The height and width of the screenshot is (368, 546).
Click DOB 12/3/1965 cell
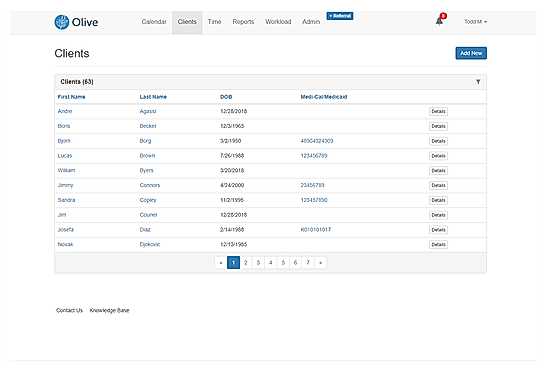pos(232,126)
